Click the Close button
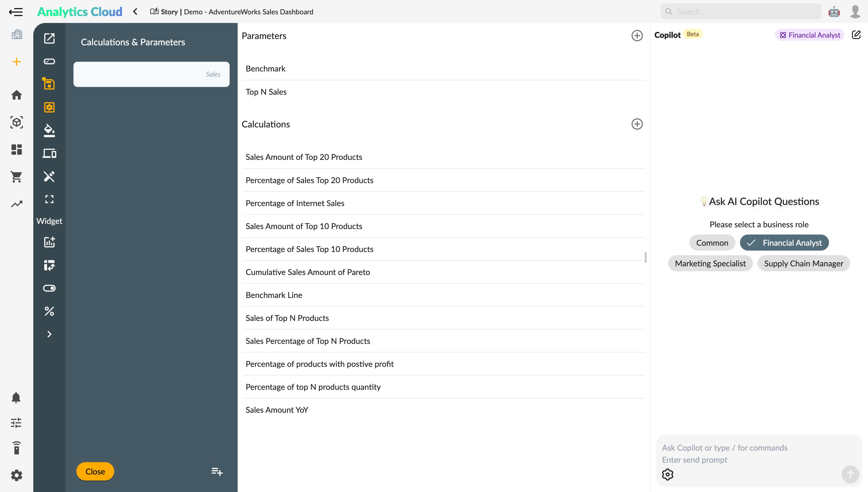This screenshot has height=492, width=868. coord(95,471)
